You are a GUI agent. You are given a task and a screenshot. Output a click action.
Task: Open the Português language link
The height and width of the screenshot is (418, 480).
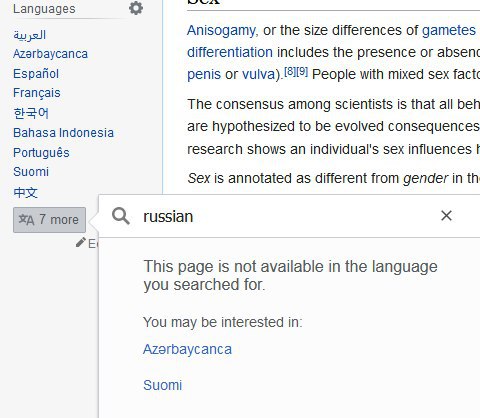click(x=41, y=152)
